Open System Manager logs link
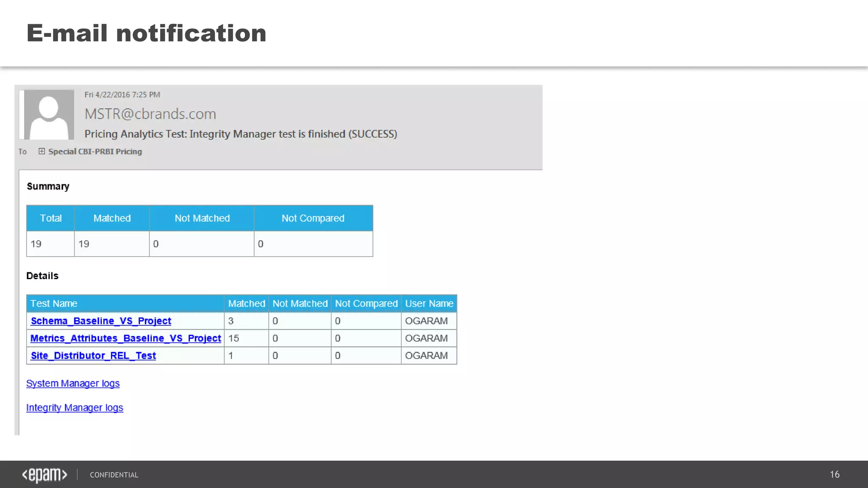 [73, 383]
